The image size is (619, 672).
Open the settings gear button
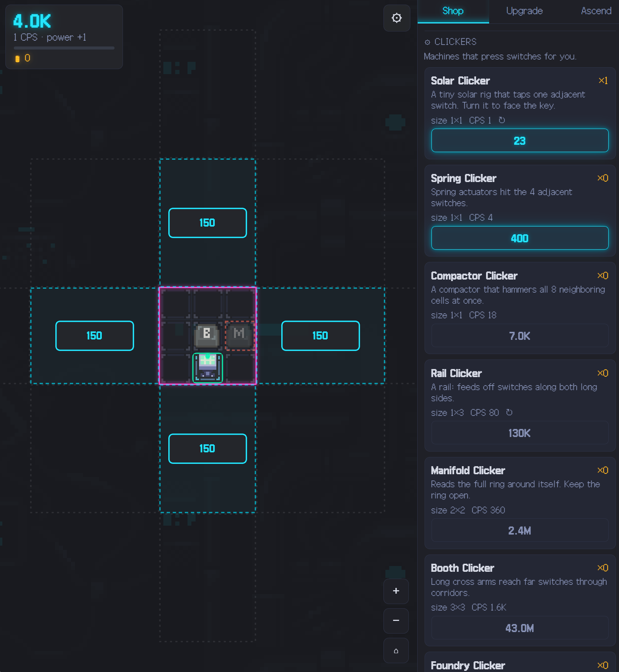tap(397, 18)
